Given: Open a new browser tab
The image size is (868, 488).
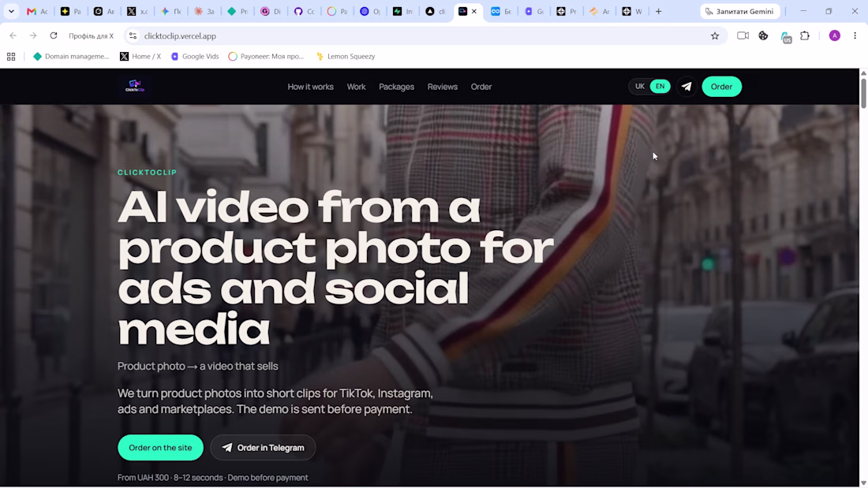Looking at the screenshot, I should [658, 11].
